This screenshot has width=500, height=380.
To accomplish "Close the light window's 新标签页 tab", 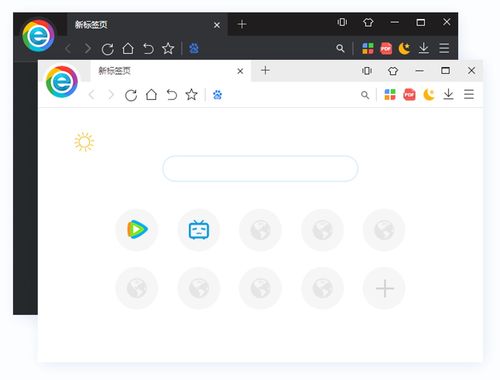I will tap(240, 71).
